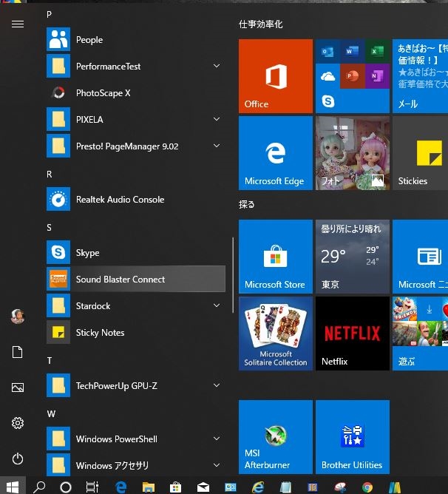Open Skype in the Office apps tile
The height and width of the screenshot is (494, 448).
327,101
